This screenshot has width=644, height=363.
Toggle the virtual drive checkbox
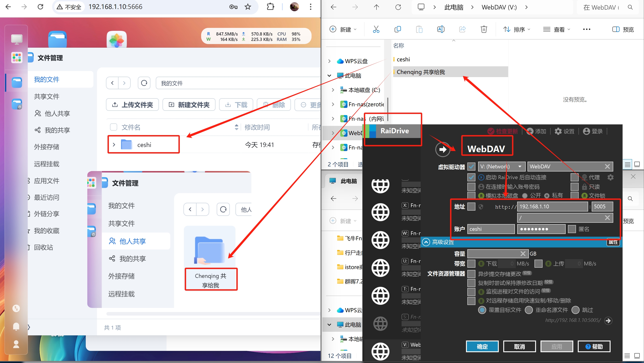[x=472, y=167]
